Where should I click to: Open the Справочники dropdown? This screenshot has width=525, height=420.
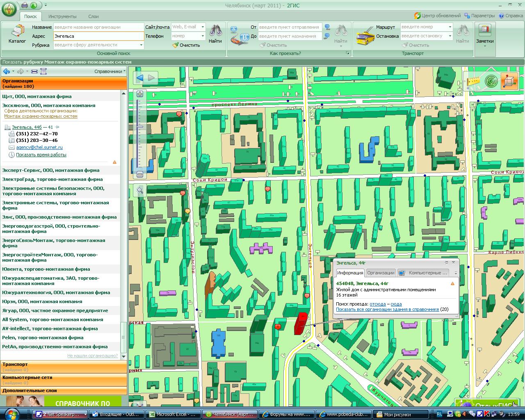pyautogui.click(x=110, y=71)
